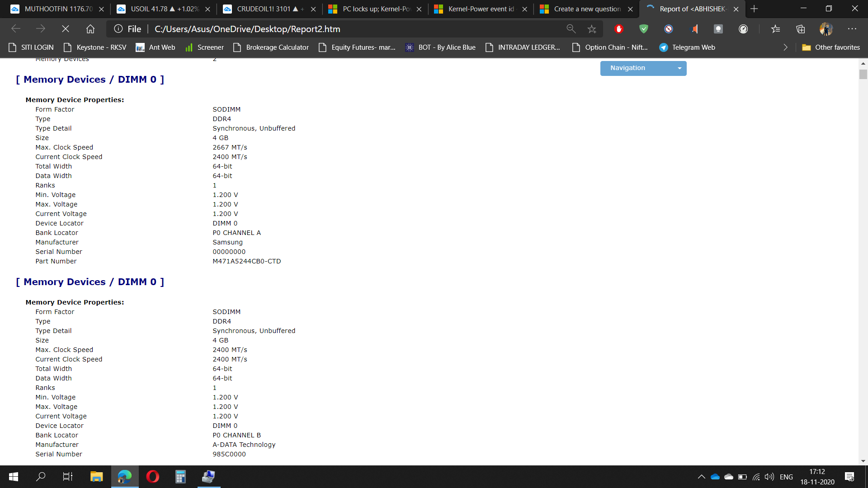The width and height of the screenshot is (868, 488).
Task: Open Settings and more ellipsis menu
Action: (852, 29)
